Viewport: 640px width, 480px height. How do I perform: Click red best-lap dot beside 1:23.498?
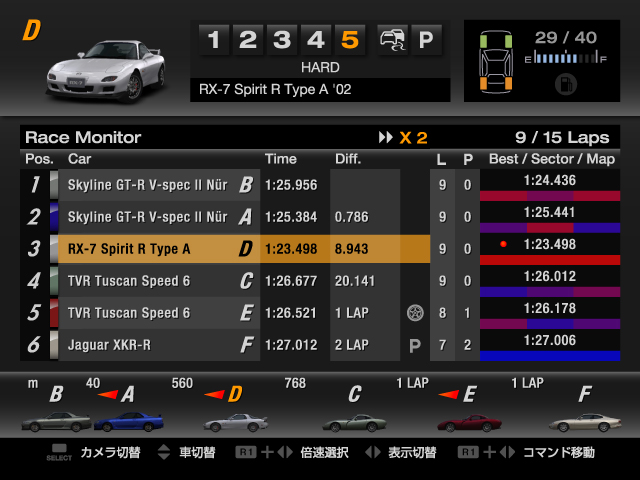[504, 244]
